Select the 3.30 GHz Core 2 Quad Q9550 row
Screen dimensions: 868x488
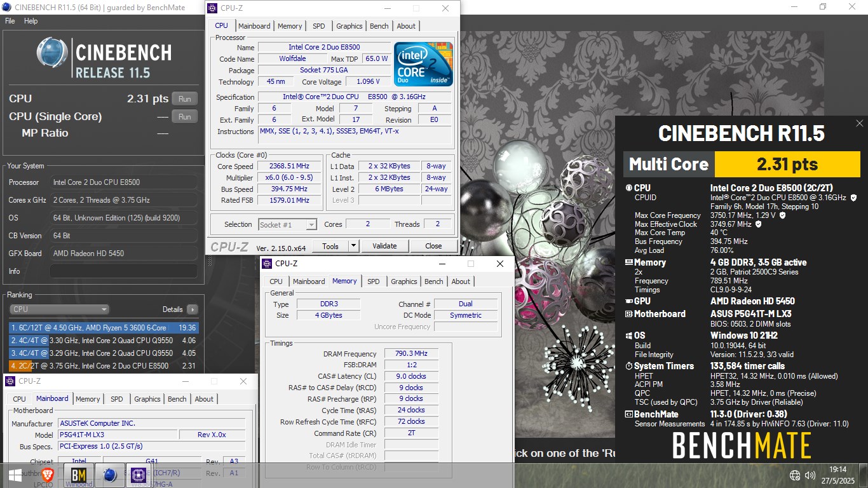(x=104, y=341)
